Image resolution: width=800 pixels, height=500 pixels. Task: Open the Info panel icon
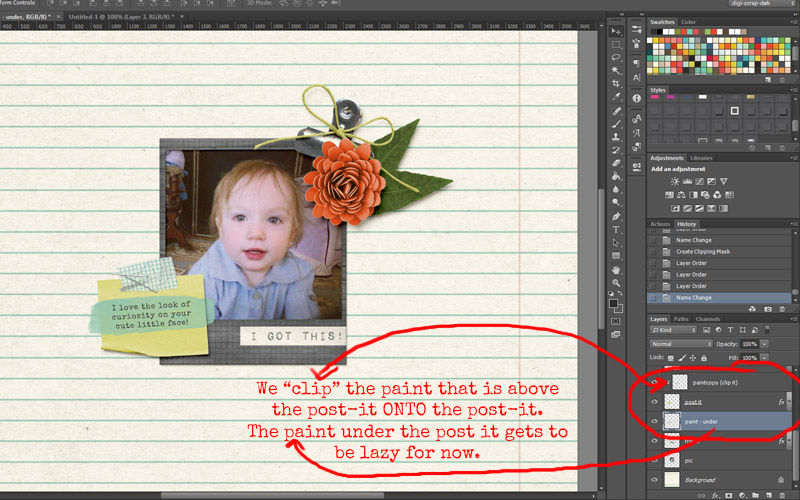(x=636, y=98)
